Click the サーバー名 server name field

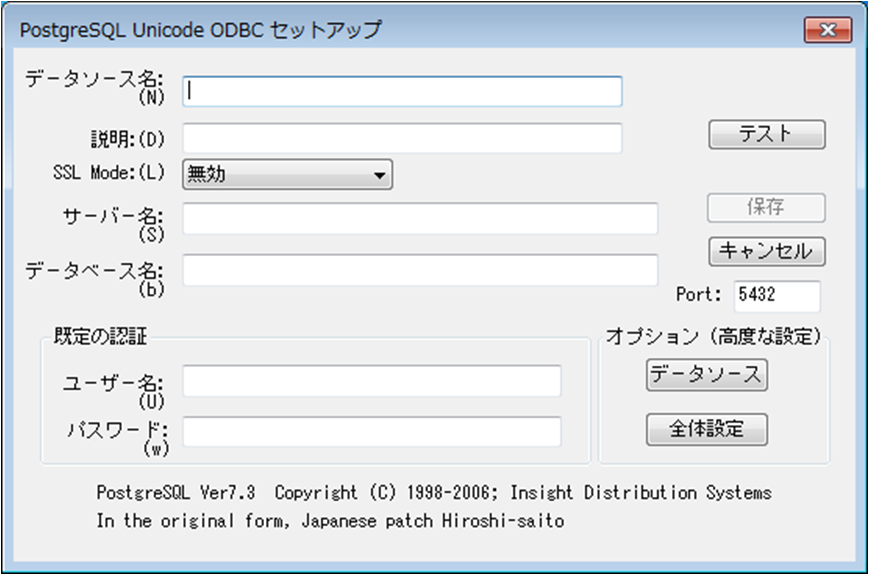tap(420, 218)
